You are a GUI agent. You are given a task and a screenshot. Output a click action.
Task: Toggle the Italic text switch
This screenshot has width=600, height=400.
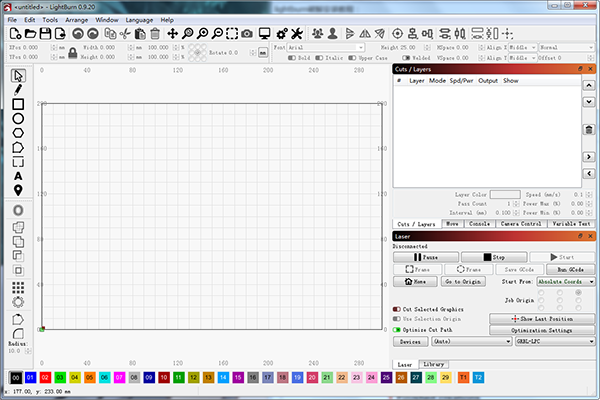[x=319, y=58]
